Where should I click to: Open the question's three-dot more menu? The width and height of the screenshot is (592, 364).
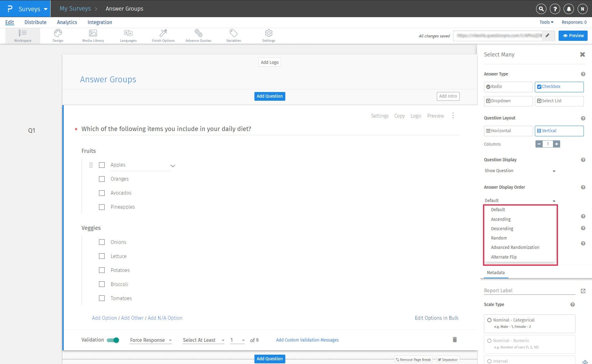(453, 116)
